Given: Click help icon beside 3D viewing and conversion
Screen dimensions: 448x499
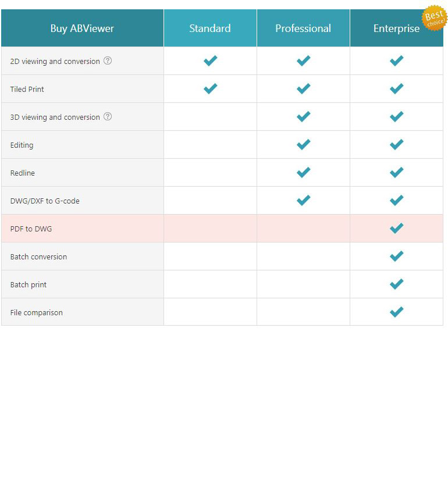Looking at the screenshot, I should [x=108, y=116].
